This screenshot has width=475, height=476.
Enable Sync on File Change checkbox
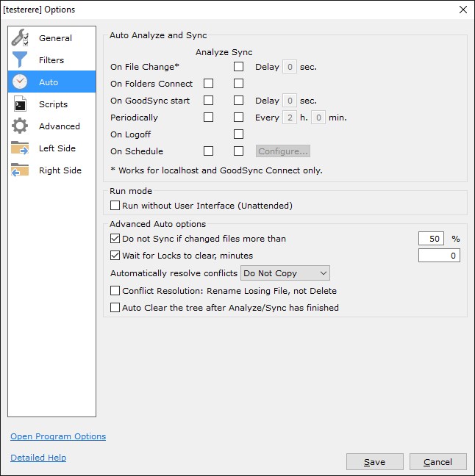click(x=238, y=67)
